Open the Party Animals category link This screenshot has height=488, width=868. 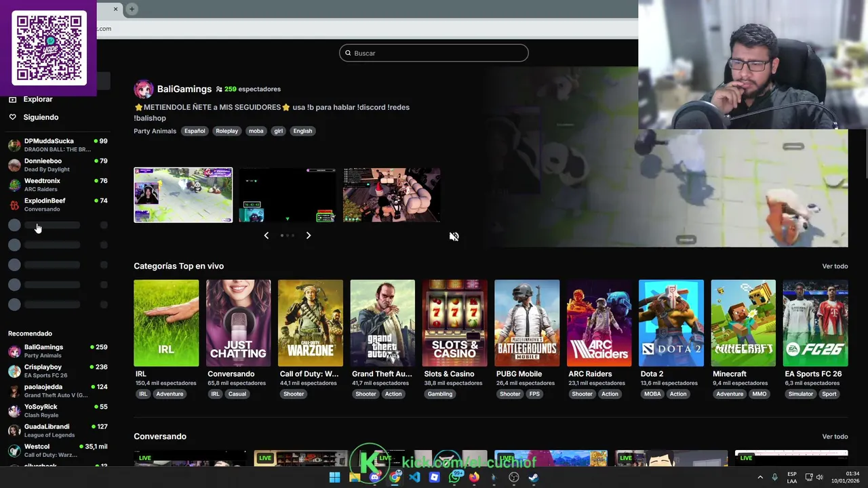pyautogui.click(x=155, y=131)
